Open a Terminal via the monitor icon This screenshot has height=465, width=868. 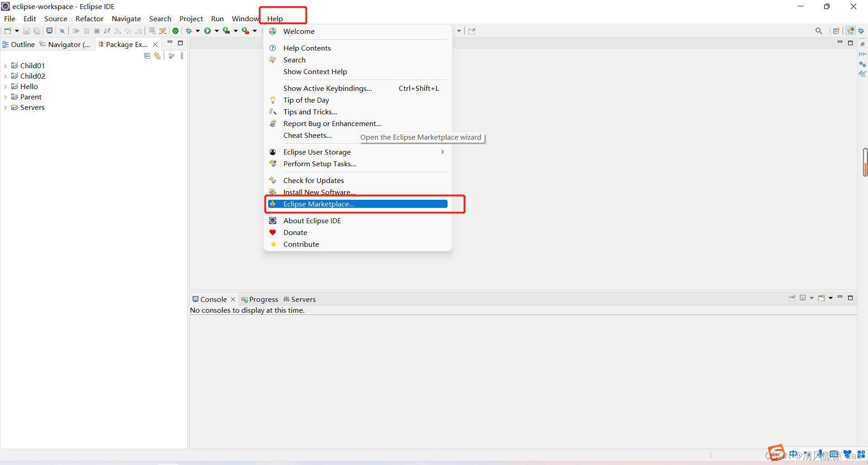49,31
